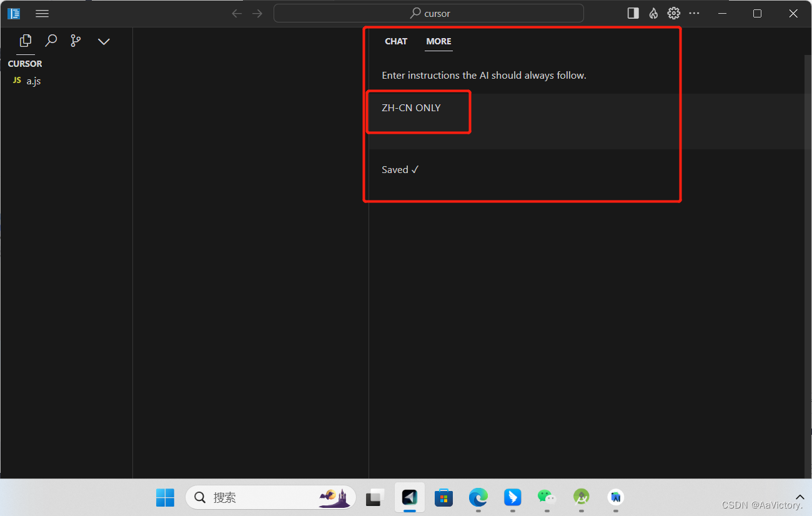Screen dimensions: 812x516
Task: Click the ZH-CN ONLY instructions field
Action: click(x=587, y=121)
